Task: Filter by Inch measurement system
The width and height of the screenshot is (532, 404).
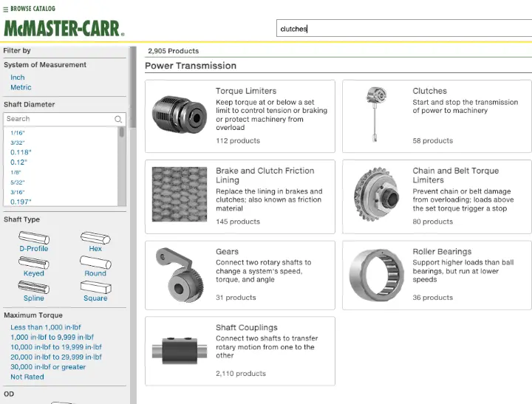Action: pyautogui.click(x=18, y=78)
